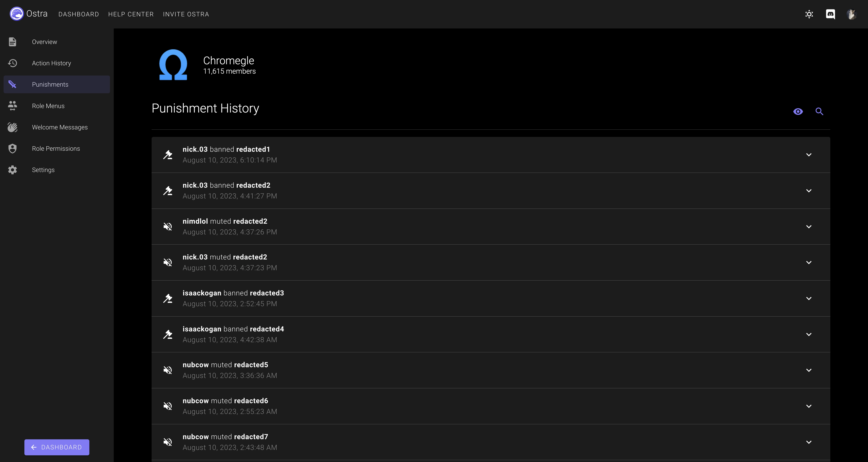The image size is (868, 462).
Task: Toggle the eye visibility icon above Punishment History
Action: point(798,111)
